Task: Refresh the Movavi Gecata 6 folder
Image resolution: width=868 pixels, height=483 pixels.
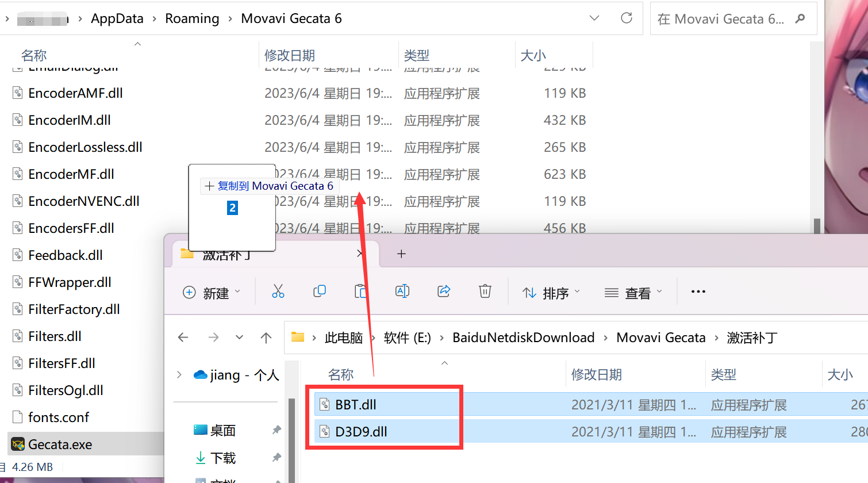Action: pos(627,18)
